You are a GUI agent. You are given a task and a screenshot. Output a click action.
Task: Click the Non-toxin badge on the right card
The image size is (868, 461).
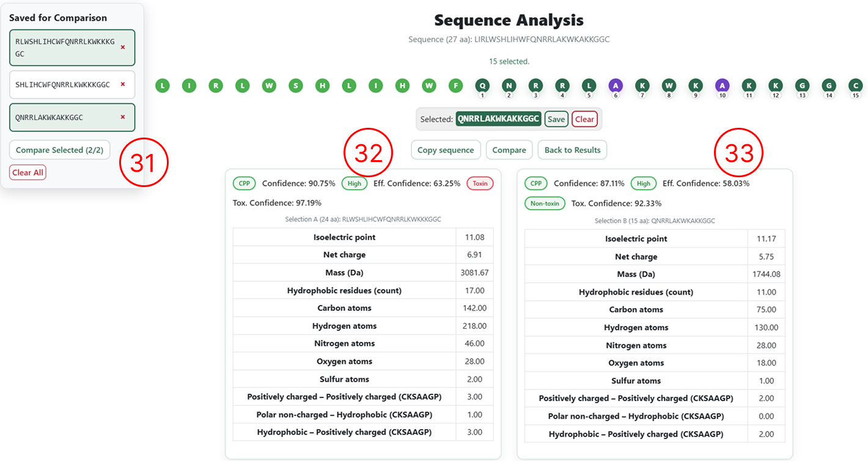click(x=545, y=203)
